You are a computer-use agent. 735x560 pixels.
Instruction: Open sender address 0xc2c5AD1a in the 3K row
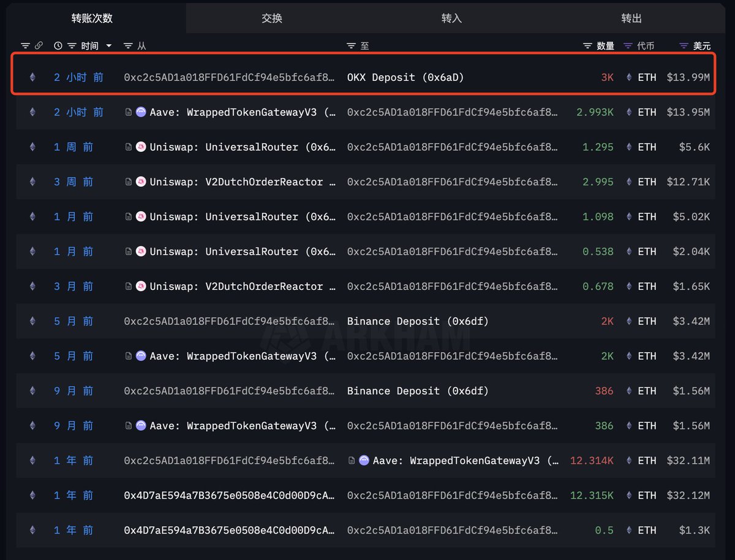tap(230, 77)
